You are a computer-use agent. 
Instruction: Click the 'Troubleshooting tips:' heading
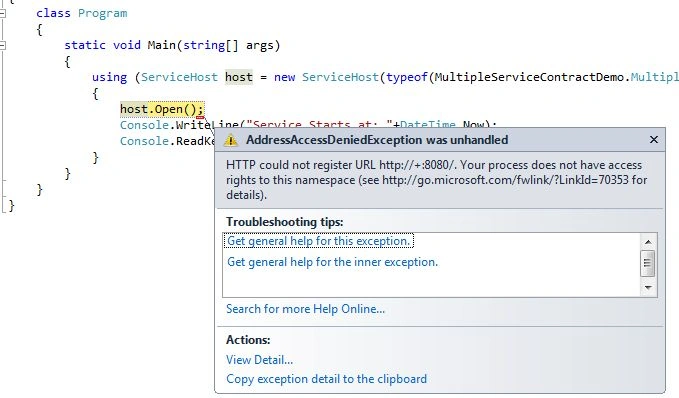click(x=285, y=222)
